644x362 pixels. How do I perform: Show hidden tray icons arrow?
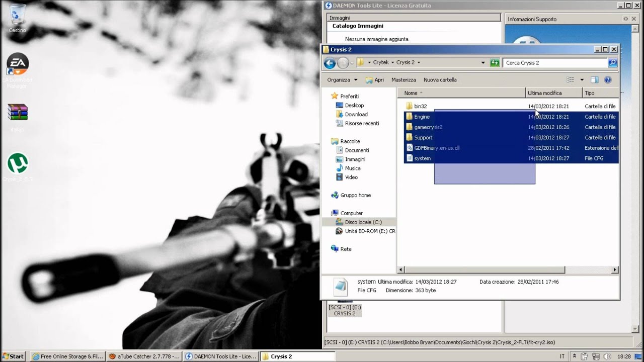point(575,356)
